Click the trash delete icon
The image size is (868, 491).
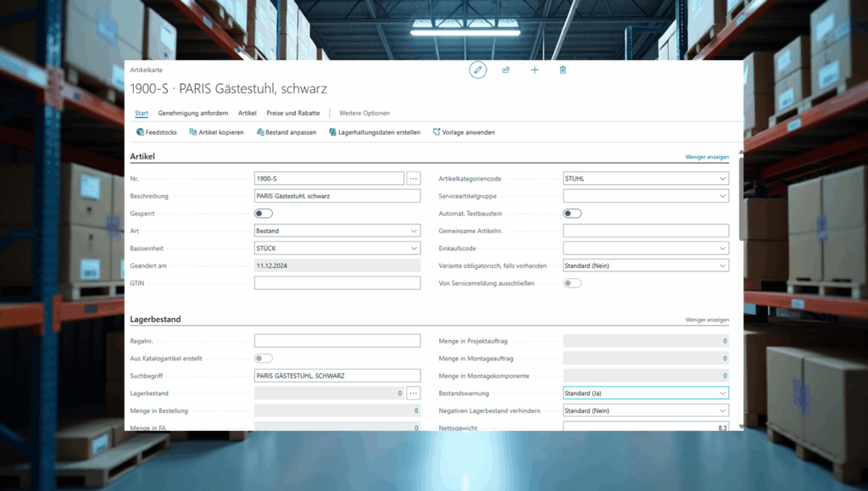click(x=563, y=70)
